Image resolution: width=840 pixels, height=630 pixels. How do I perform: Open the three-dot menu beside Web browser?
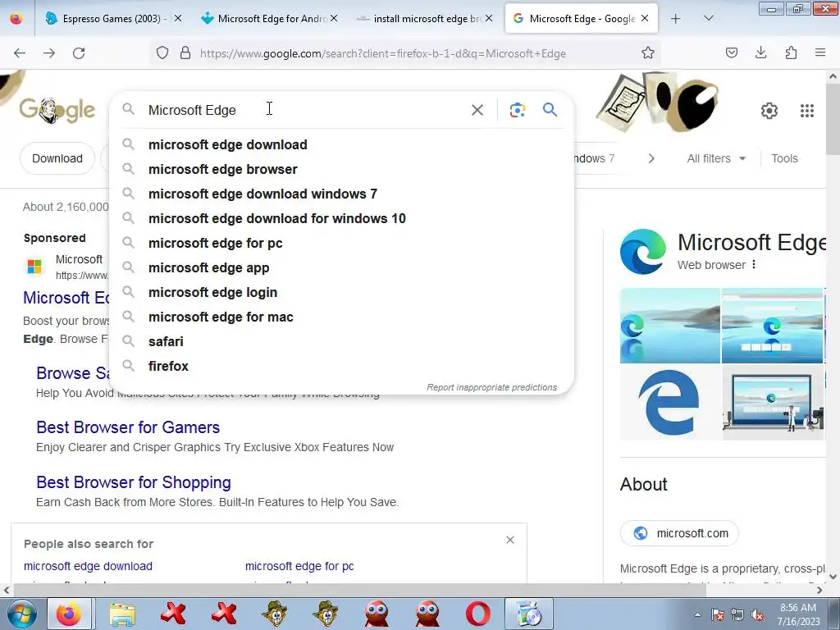tap(754, 265)
